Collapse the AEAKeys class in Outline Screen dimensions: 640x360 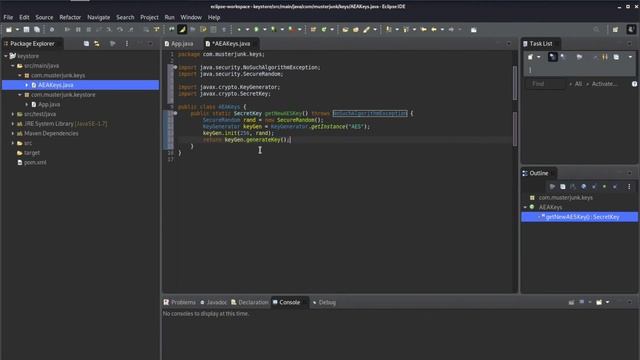pyautogui.click(x=525, y=207)
